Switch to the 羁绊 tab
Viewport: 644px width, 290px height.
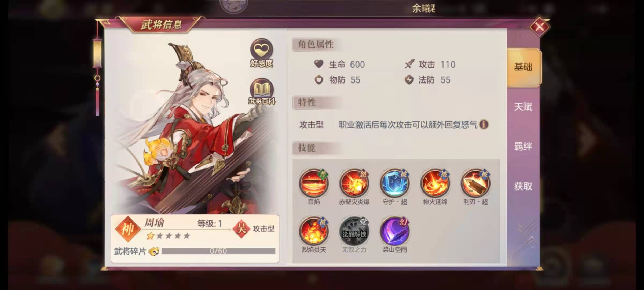tap(523, 147)
